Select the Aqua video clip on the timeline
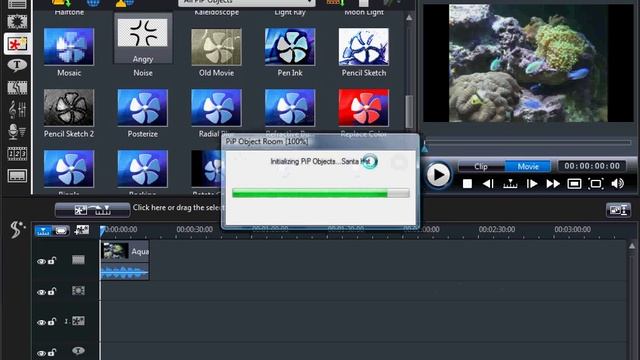The width and height of the screenshot is (640, 360). [x=124, y=251]
